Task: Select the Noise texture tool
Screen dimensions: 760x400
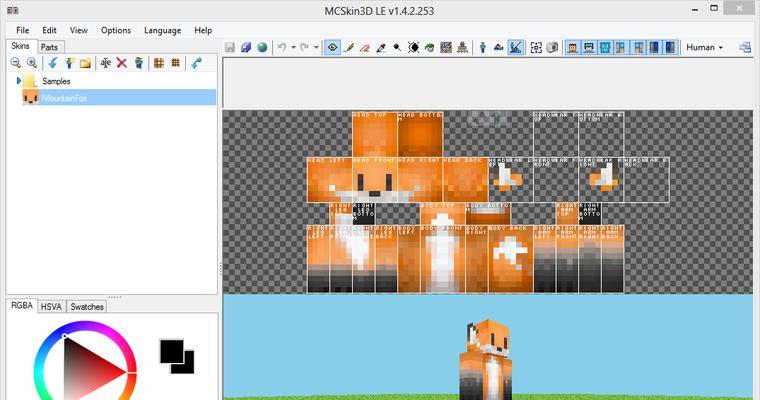Action: tap(446, 48)
